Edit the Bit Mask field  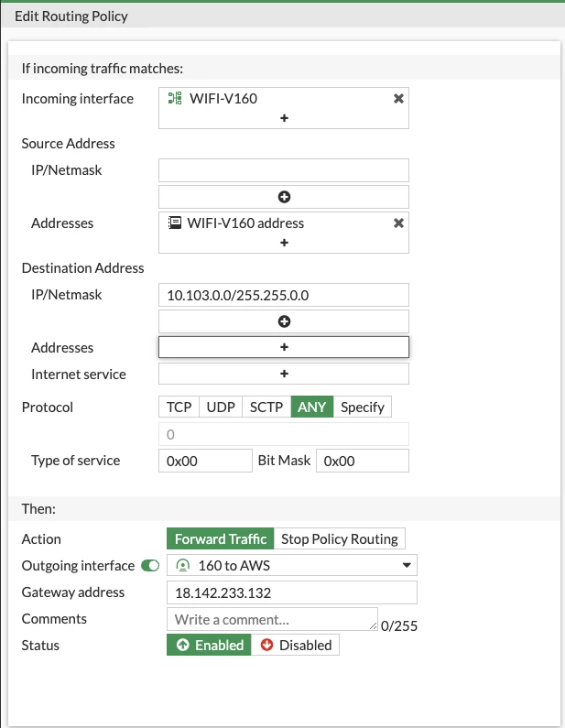point(363,461)
